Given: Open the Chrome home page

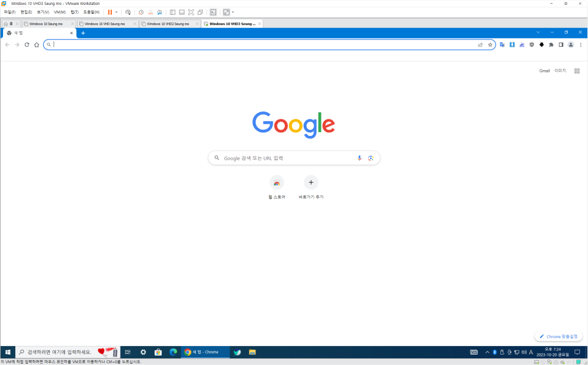Looking at the screenshot, I should (37, 44).
